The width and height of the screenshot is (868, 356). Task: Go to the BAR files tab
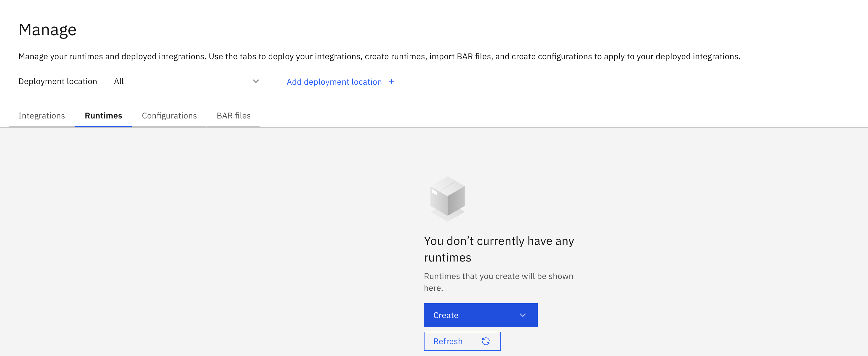[233, 116]
